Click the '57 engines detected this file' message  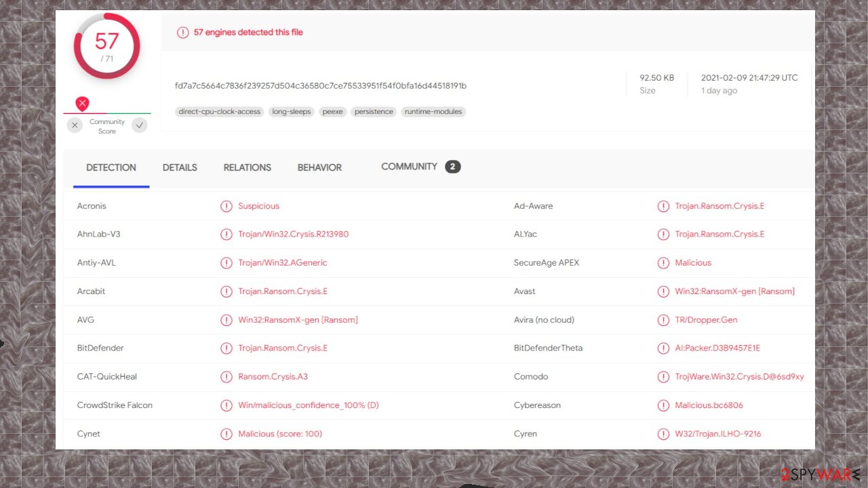tap(248, 33)
